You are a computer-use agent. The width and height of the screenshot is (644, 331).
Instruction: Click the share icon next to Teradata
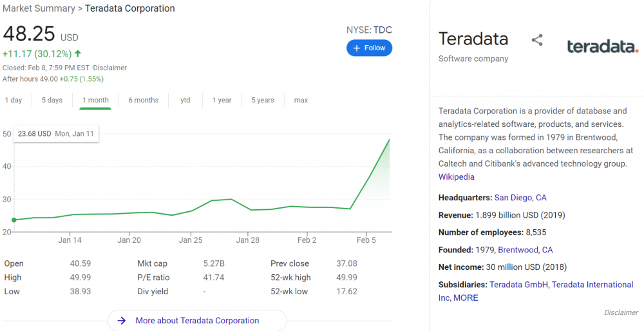pos(537,40)
